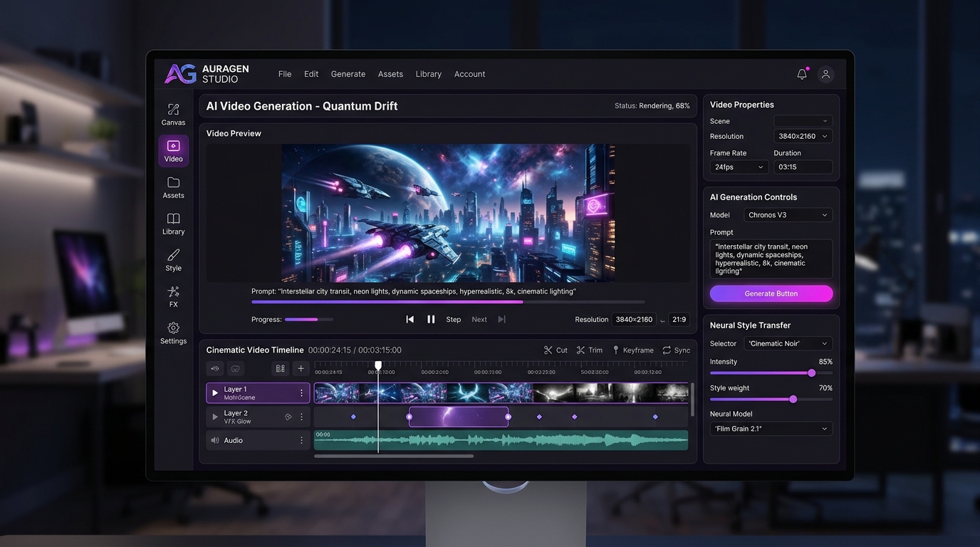Toggle the Layer 2 play triangle
This screenshot has height=547, width=980.
[x=215, y=417]
